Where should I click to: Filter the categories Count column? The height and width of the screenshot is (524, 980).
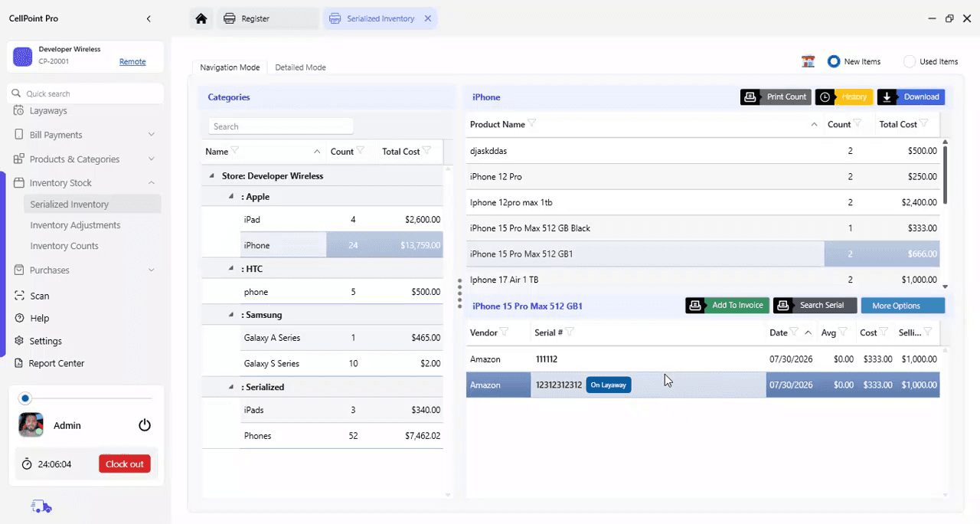pos(361,151)
